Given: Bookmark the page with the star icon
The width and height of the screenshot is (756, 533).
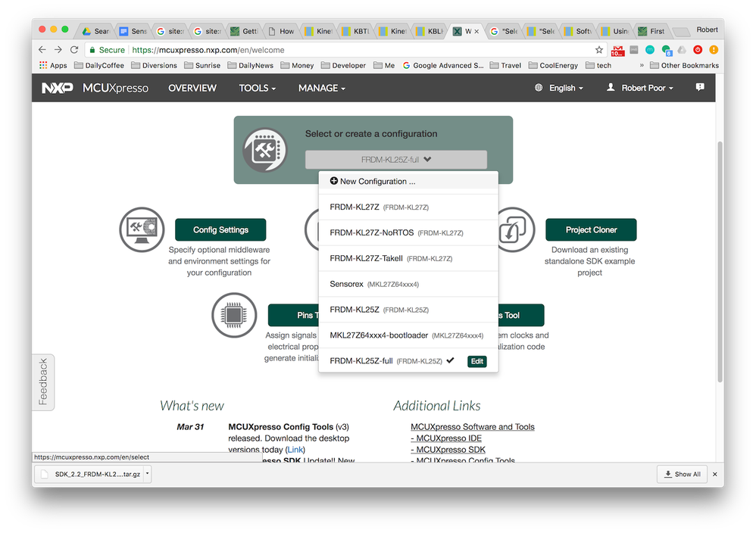Looking at the screenshot, I should pos(599,50).
